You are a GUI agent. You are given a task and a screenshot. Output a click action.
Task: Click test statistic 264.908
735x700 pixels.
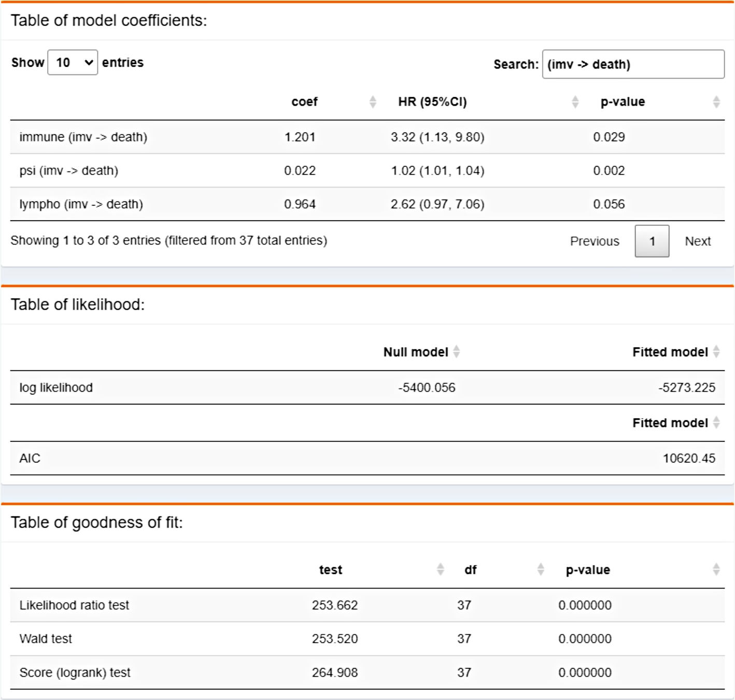[x=335, y=673]
